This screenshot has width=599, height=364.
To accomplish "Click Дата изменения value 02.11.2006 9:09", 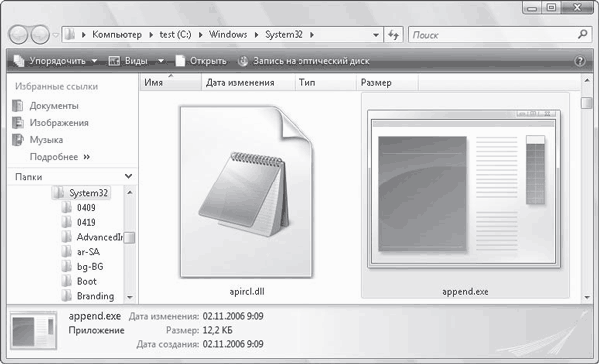I will pos(233,316).
